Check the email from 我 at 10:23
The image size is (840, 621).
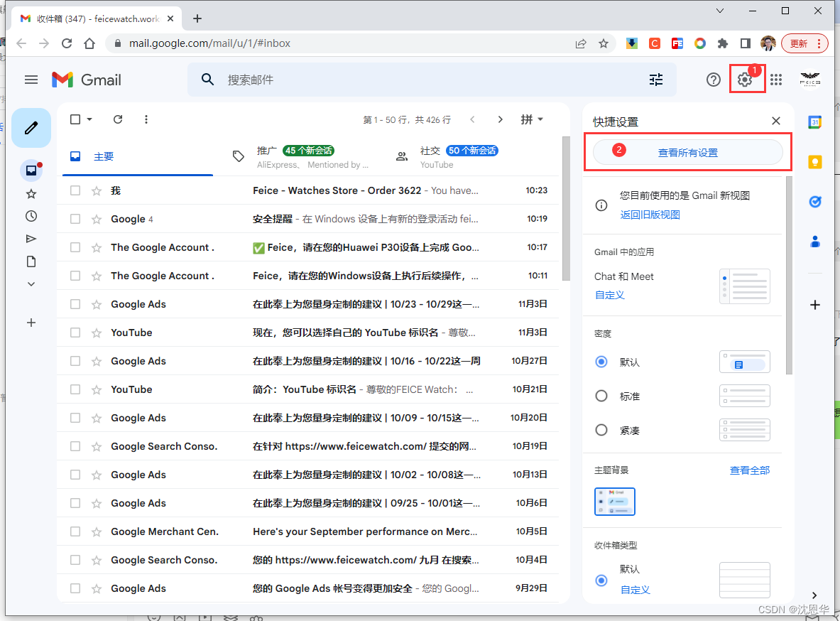click(75, 190)
